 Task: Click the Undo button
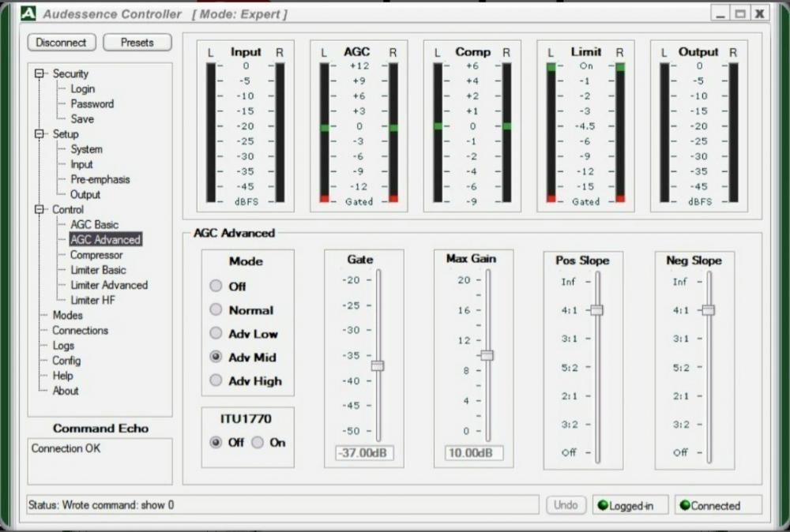pos(566,505)
